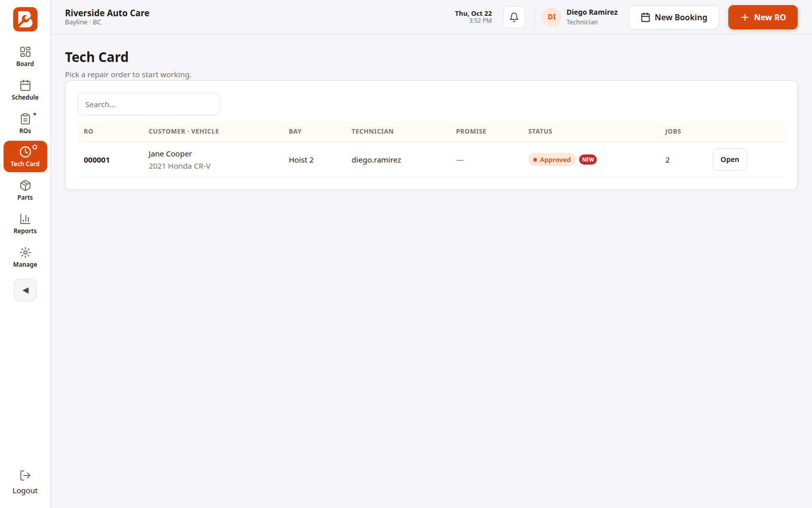Click the Thu, Oct 22 date
This screenshot has width=812, height=508.
click(x=473, y=14)
